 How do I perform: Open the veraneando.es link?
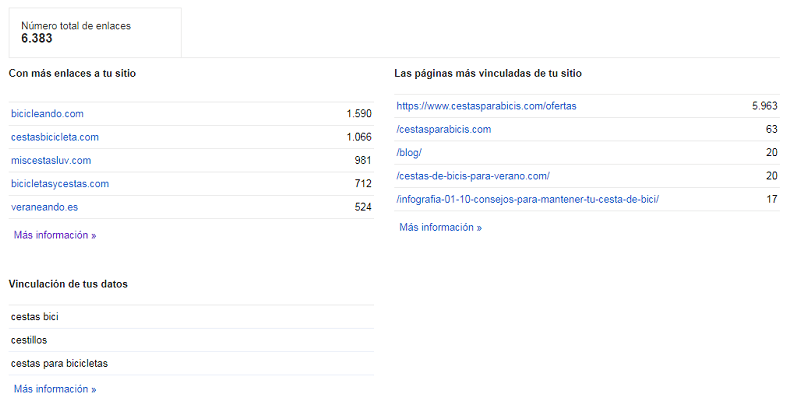45,207
